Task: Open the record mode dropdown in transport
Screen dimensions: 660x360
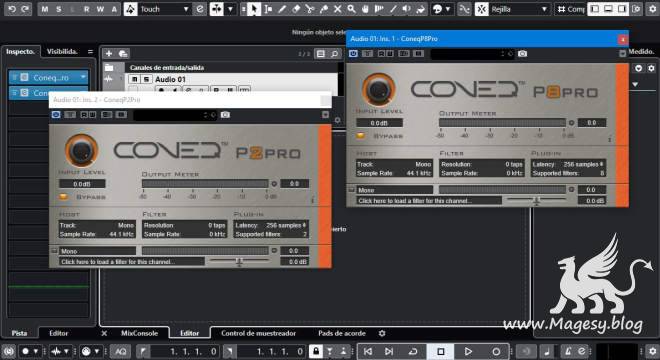Action: click(35, 351)
